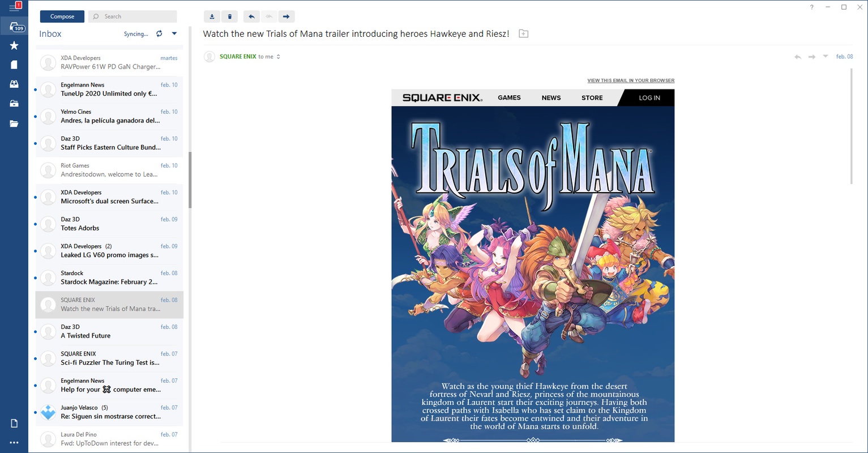Click the download message toolbar icon
Screen dimensions: 868x453
pyautogui.click(x=212, y=16)
